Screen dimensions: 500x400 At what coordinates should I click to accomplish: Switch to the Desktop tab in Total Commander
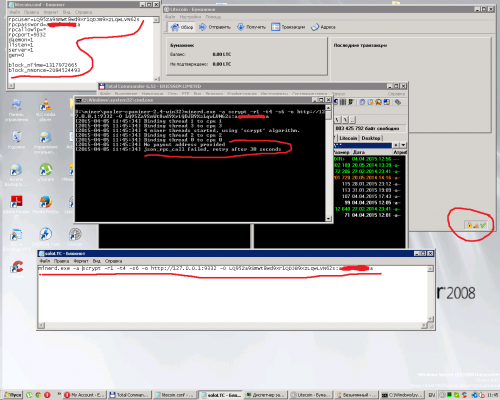coord(371,138)
